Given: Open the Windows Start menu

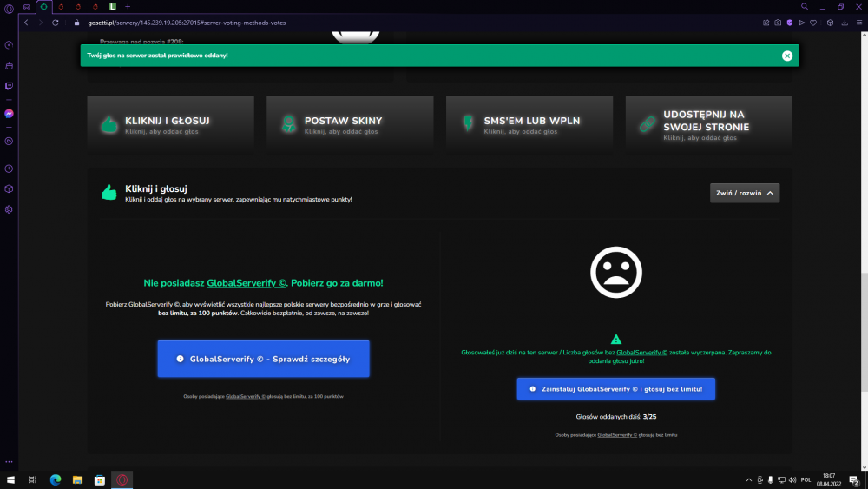Looking at the screenshot, I should point(10,479).
